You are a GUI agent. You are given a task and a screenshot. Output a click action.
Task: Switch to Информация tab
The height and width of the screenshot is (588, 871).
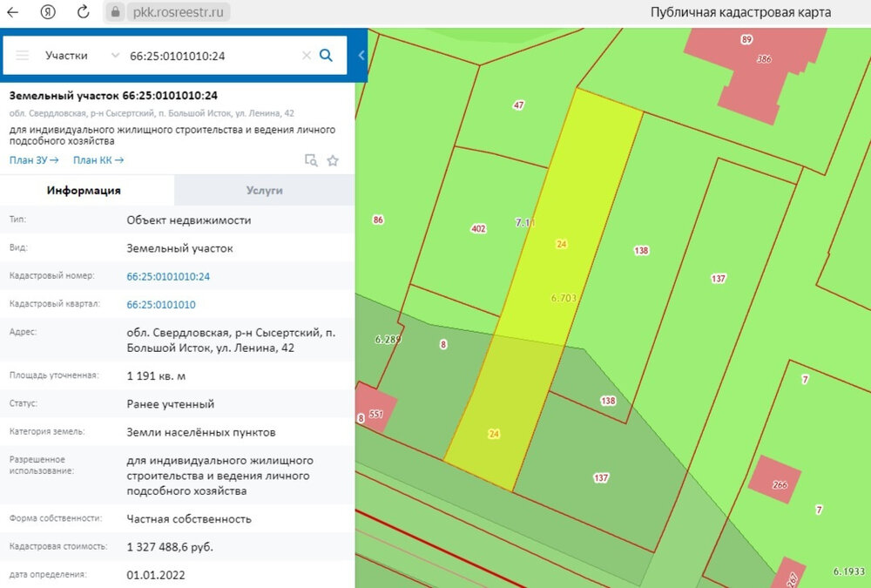pos(84,190)
